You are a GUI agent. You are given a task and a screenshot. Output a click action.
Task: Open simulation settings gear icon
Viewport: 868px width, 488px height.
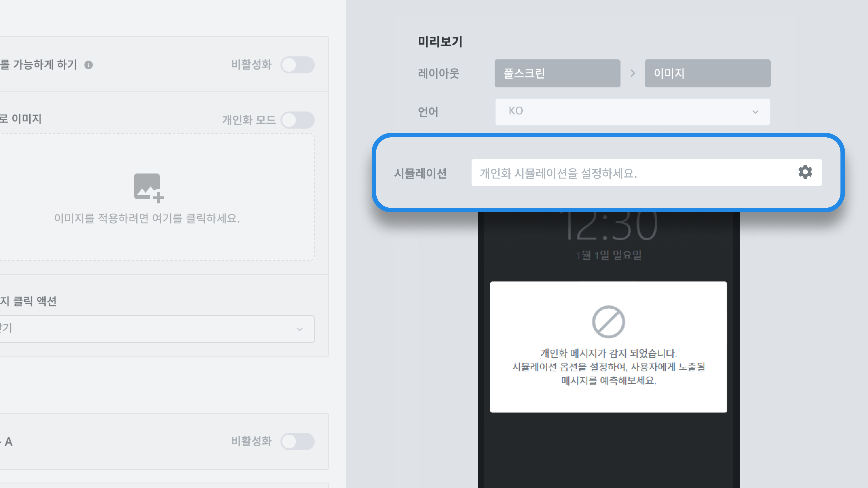tap(805, 172)
